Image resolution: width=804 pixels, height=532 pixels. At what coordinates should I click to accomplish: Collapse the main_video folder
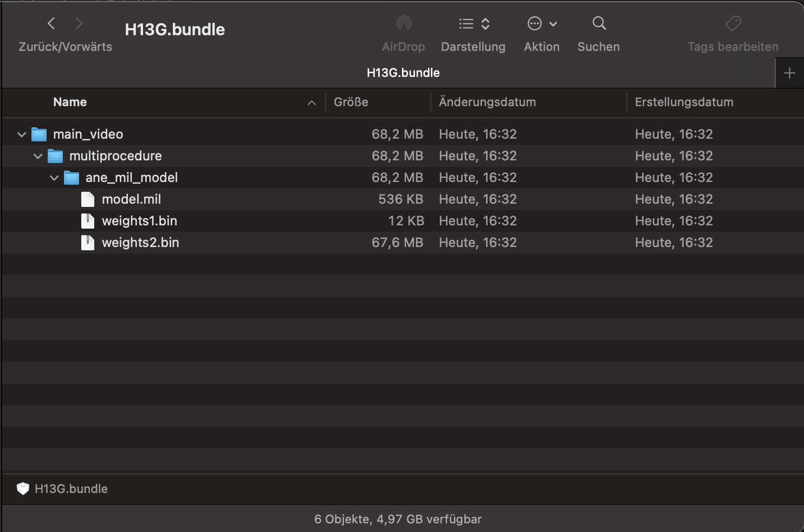coord(22,134)
